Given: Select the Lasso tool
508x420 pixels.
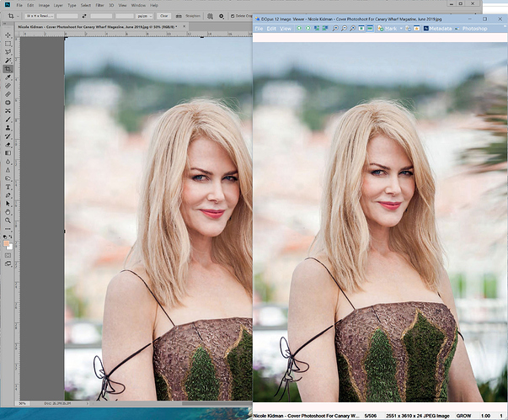Looking at the screenshot, I should coord(8,52).
